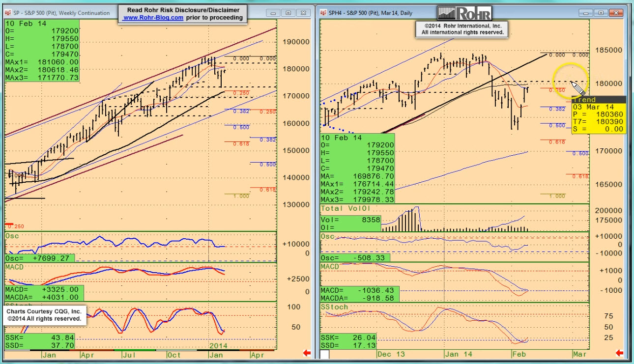Maximize the SP Weekly Continuation window
Image resolution: width=634 pixels, height=364 pixels.
click(288, 13)
